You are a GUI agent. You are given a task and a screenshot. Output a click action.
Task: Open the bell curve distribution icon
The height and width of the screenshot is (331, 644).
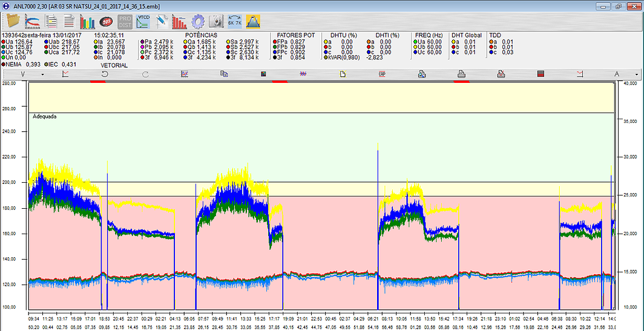253,22
